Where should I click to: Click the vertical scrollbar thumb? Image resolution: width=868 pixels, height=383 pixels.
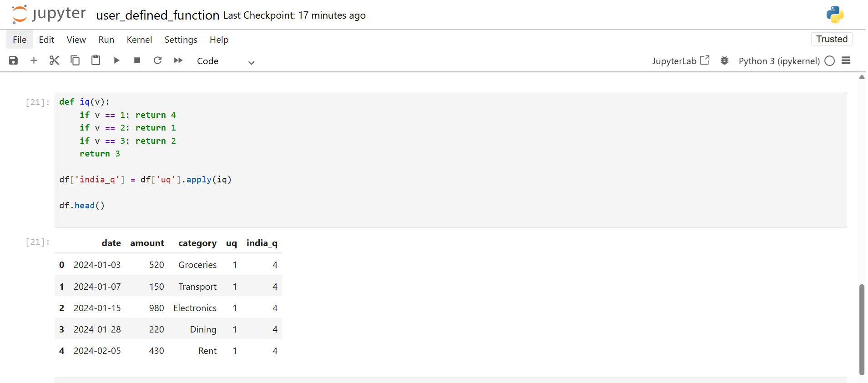pos(861,329)
